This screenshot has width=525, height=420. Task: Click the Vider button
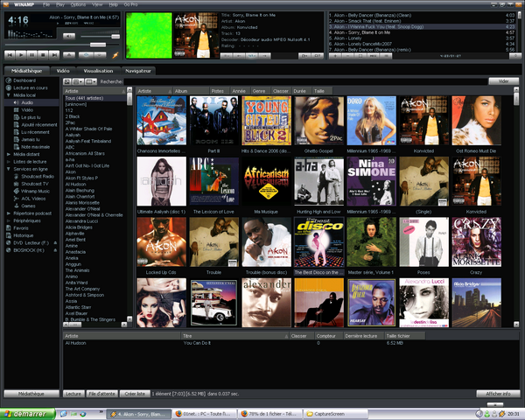504,81
